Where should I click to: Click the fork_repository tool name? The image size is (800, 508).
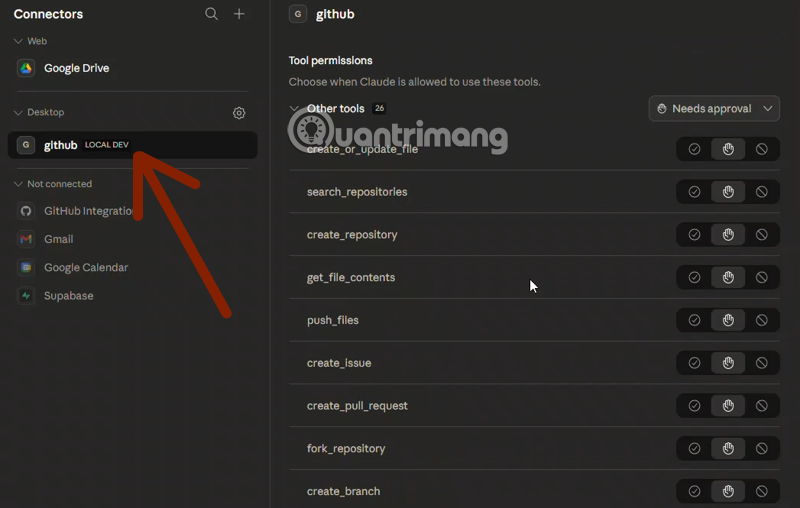coord(346,449)
